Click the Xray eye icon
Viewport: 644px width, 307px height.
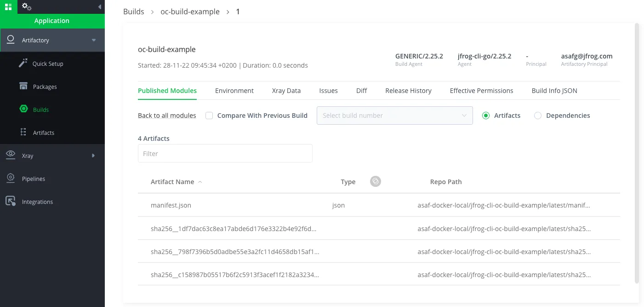coord(11,155)
